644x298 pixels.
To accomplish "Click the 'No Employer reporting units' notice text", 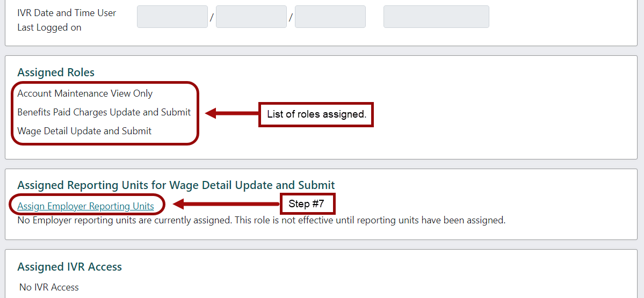I will click(x=261, y=220).
